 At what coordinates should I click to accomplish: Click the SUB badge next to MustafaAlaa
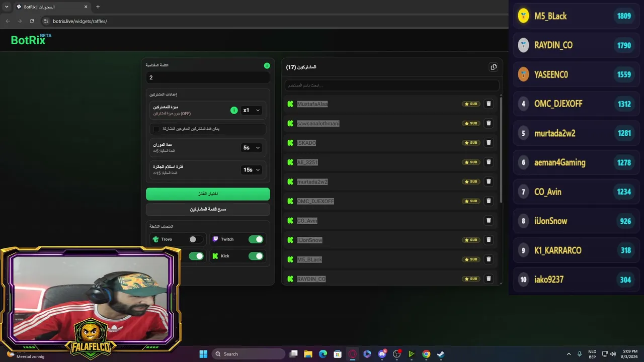pyautogui.click(x=471, y=104)
